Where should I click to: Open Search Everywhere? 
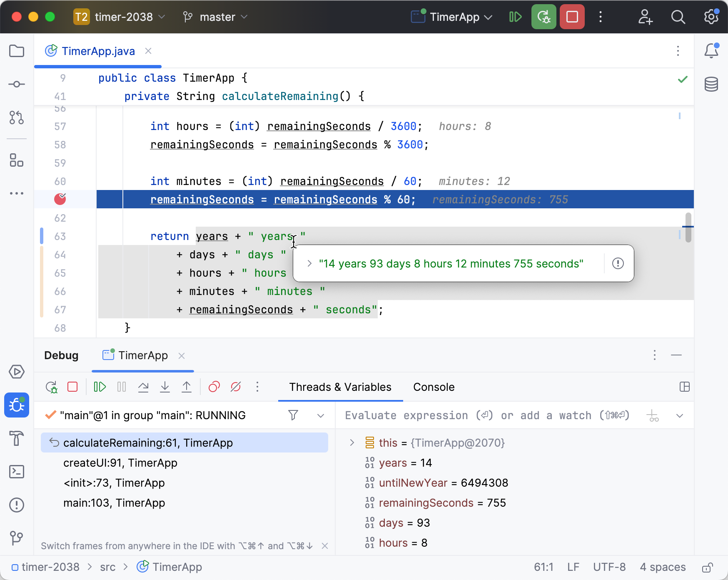point(678,17)
